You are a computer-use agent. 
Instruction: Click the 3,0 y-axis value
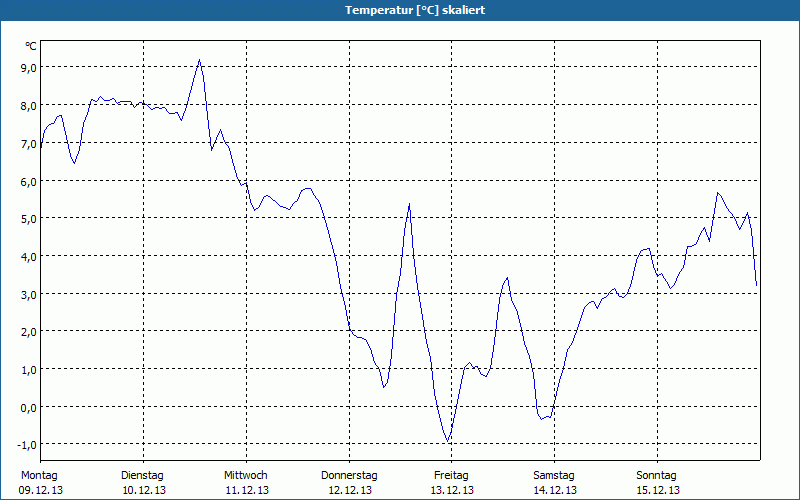[x=28, y=294]
